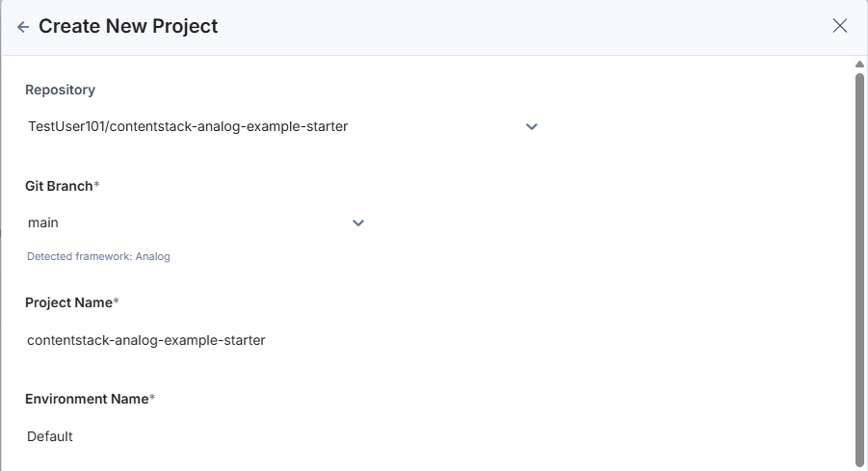Click the Environment Name field label
Image resolution: width=868 pixels, height=471 pixels.
86,399
